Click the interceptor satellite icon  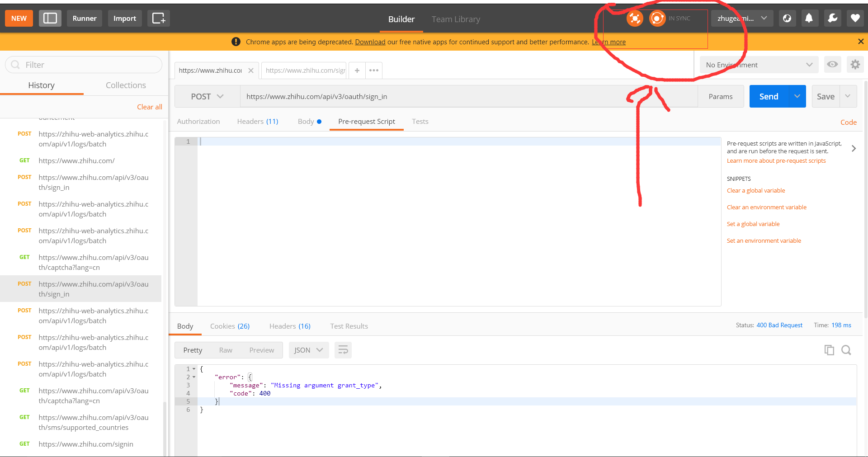(x=635, y=19)
